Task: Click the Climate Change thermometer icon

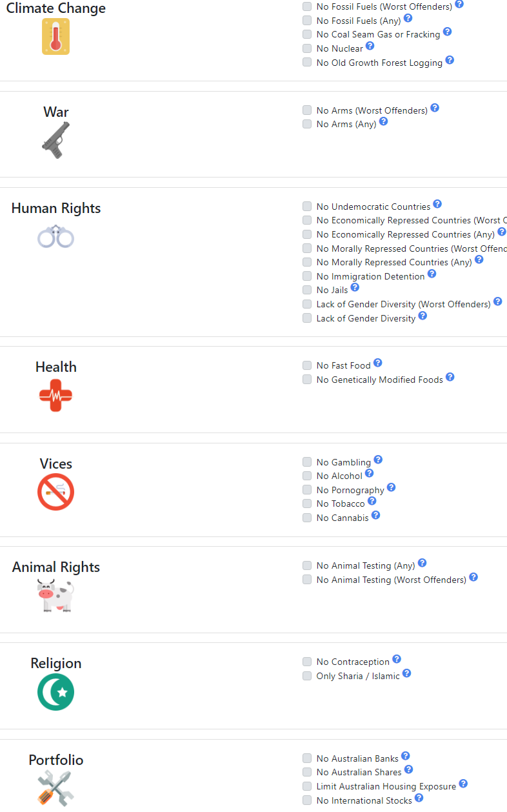Action: point(55,36)
